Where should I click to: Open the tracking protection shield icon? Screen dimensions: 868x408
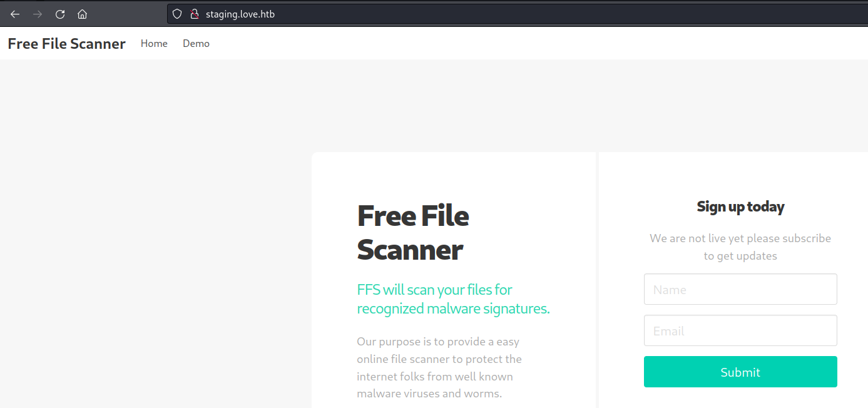tap(177, 14)
